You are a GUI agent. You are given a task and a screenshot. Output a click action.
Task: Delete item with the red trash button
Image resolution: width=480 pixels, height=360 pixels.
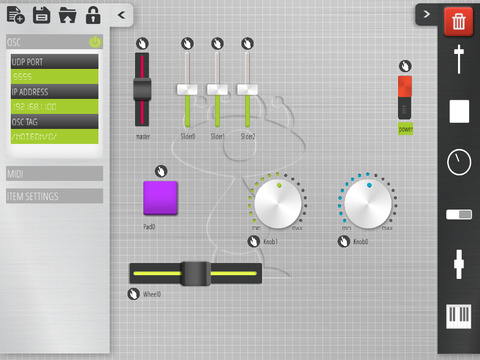tap(459, 22)
